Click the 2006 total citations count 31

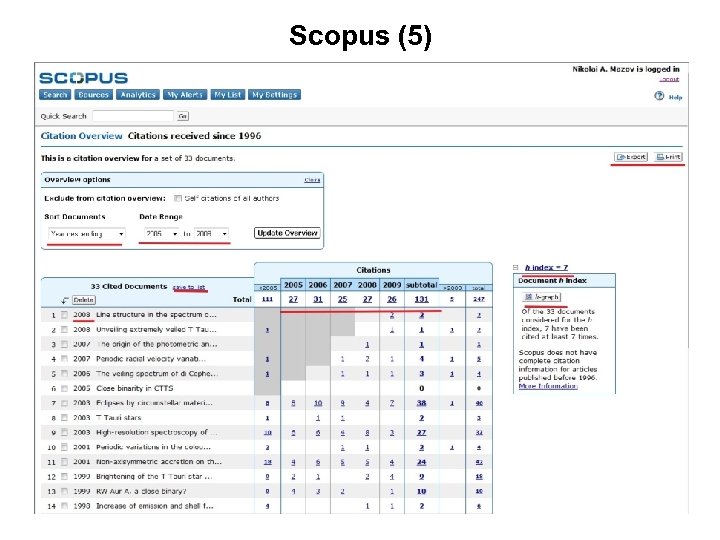pyautogui.click(x=318, y=299)
